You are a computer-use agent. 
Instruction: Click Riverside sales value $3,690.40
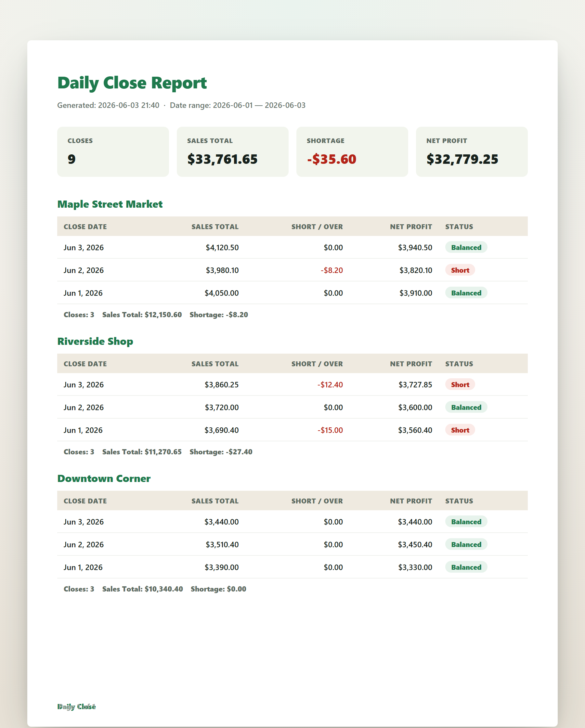tap(221, 430)
